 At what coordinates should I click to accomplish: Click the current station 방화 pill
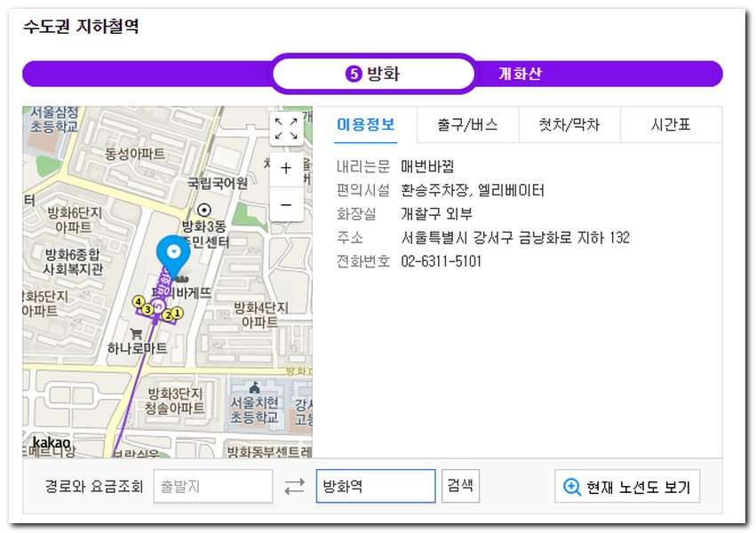[x=373, y=74]
